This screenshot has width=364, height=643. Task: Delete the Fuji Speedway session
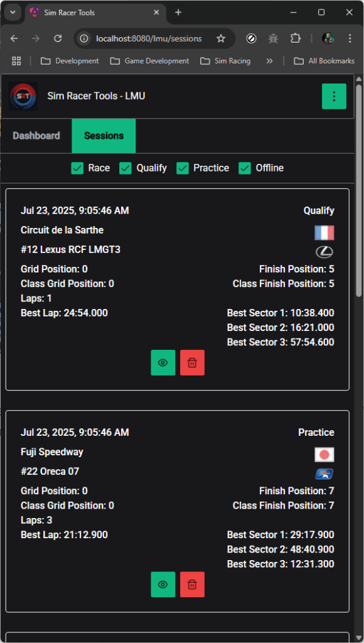tap(192, 585)
